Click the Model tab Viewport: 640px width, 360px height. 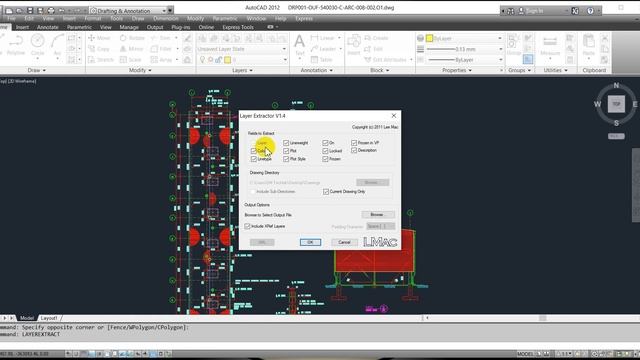pyautogui.click(x=27, y=318)
